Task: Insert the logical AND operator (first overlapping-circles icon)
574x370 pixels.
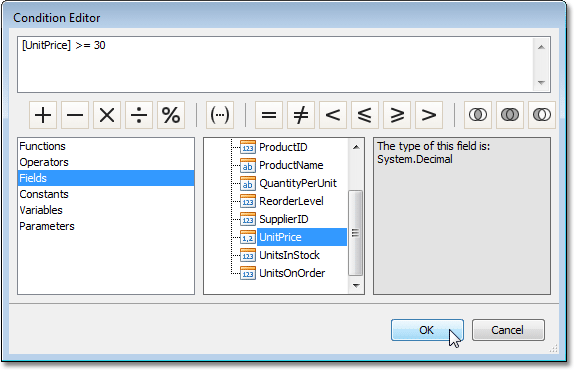Action: click(x=478, y=115)
